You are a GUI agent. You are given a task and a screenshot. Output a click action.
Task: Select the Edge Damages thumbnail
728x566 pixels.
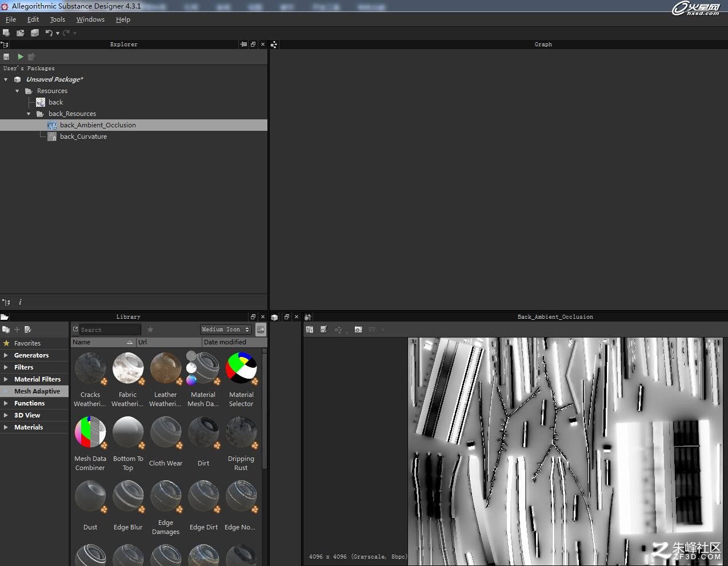(x=166, y=496)
